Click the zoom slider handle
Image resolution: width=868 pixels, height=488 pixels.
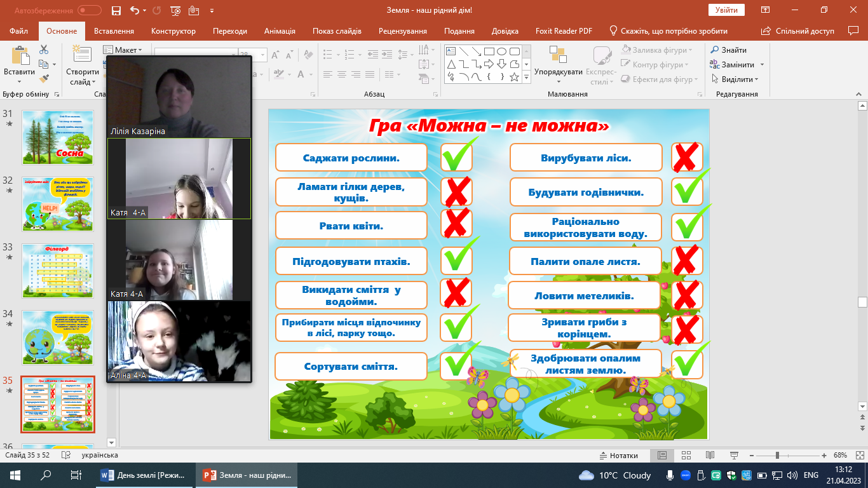(777, 456)
